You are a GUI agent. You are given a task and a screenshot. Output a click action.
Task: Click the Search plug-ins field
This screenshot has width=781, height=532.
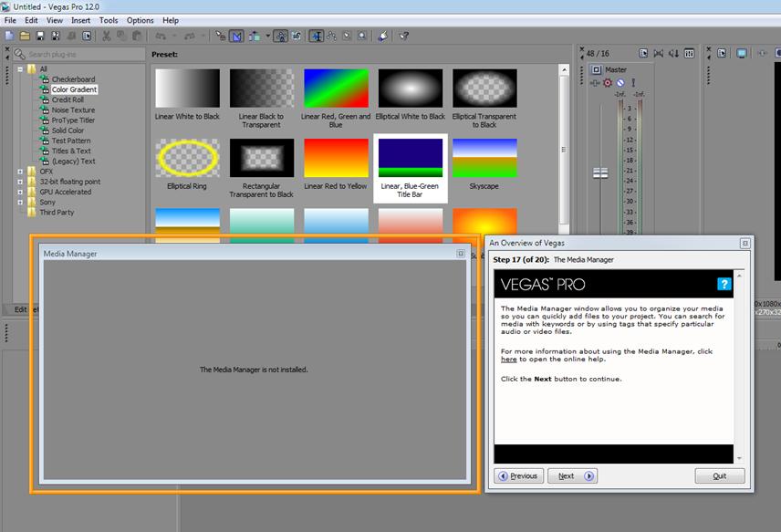(79, 55)
